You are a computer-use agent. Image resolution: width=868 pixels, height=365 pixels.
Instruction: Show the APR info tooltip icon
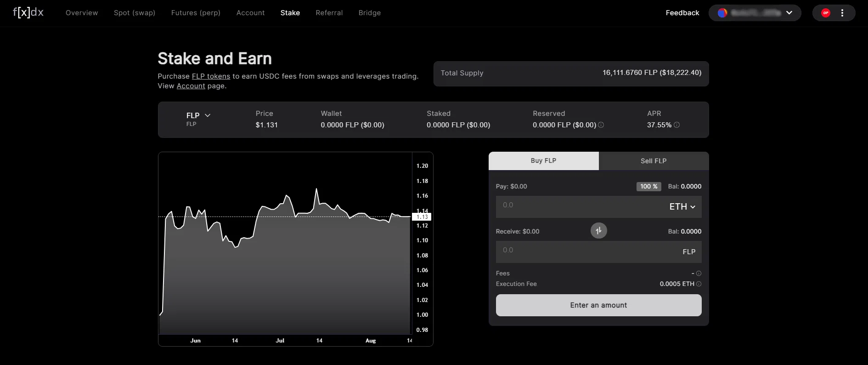[676, 125]
